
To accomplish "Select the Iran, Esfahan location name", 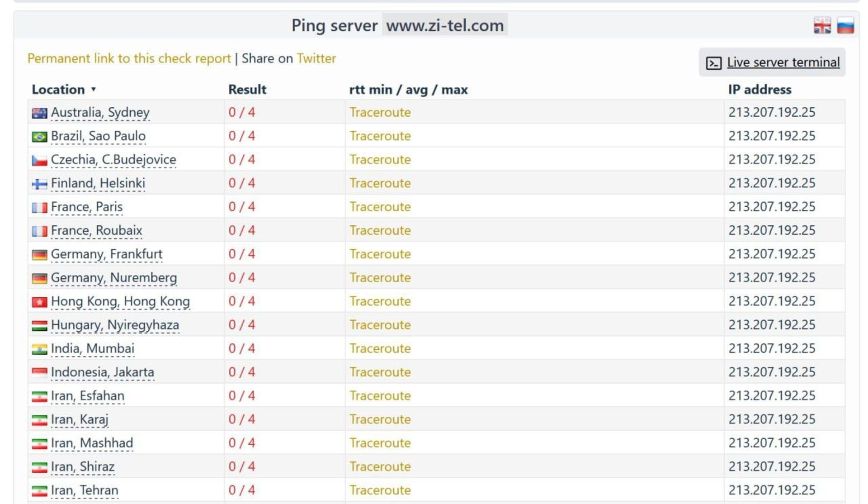I will (87, 396).
